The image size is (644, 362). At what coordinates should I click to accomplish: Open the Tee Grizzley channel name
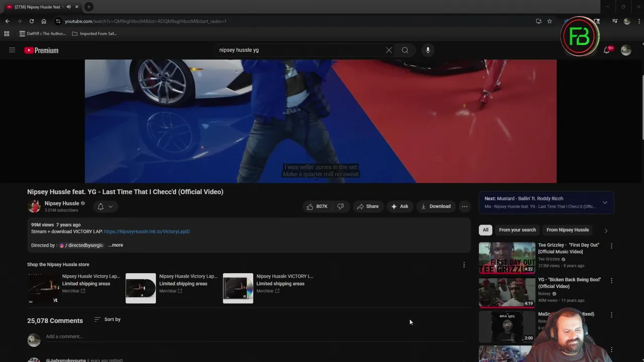click(x=549, y=259)
